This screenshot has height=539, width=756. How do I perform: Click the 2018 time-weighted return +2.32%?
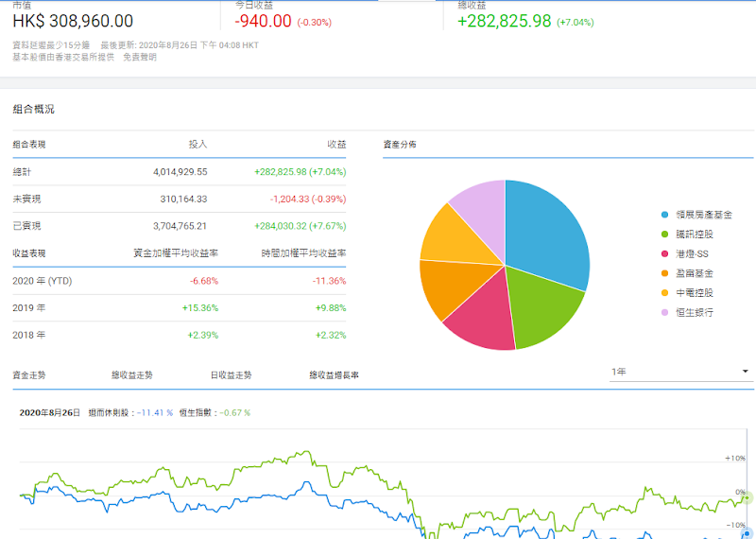(331, 335)
